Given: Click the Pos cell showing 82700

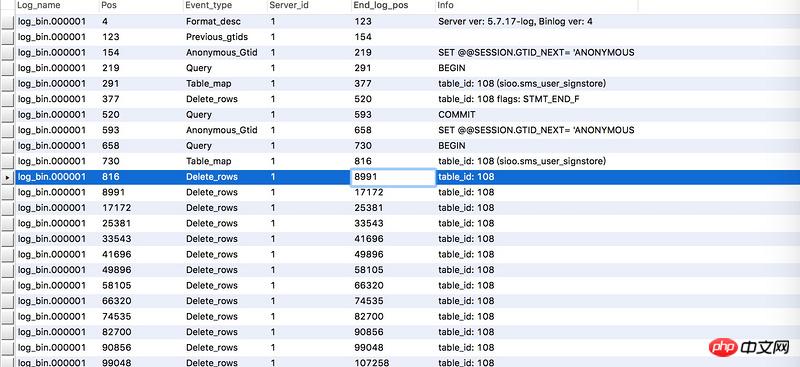Looking at the screenshot, I should coord(141,332).
